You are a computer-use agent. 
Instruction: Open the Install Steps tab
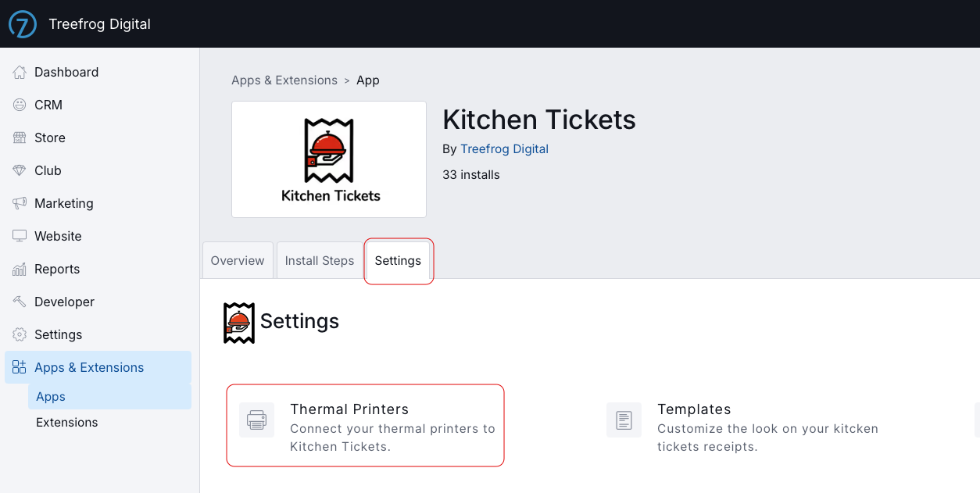[x=320, y=260]
